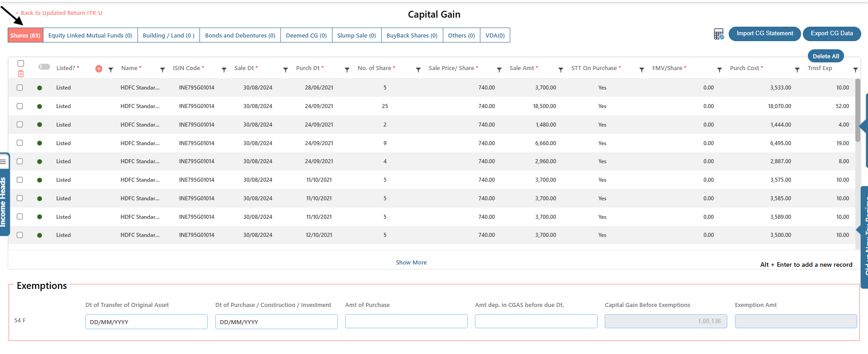Check the row with 25 shares
The height and width of the screenshot is (354, 868).
click(20, 106)
